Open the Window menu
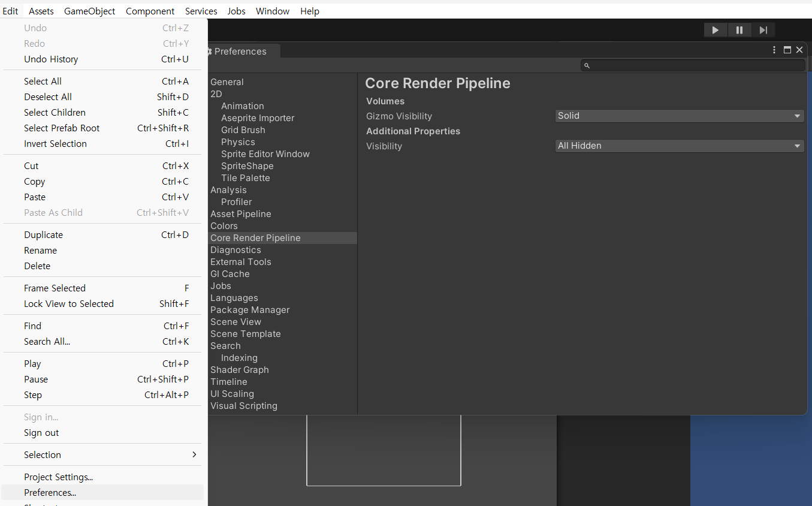 [273, 11]
